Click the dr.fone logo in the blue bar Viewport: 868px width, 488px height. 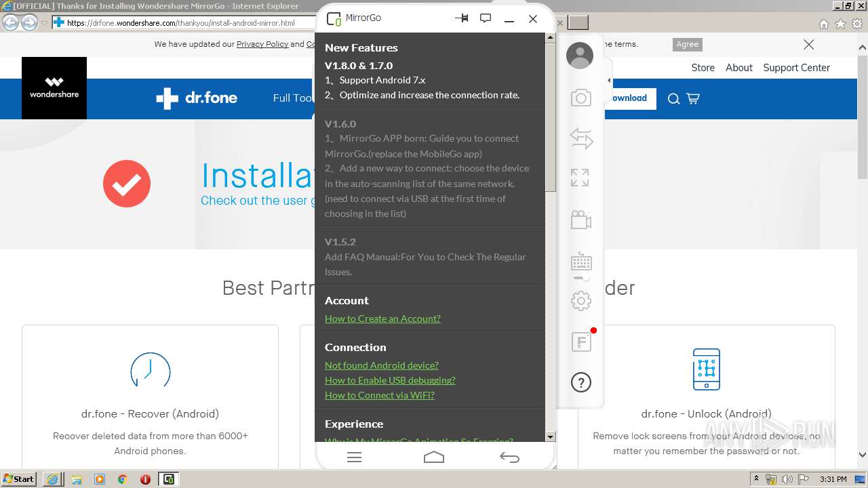(197, 98)
